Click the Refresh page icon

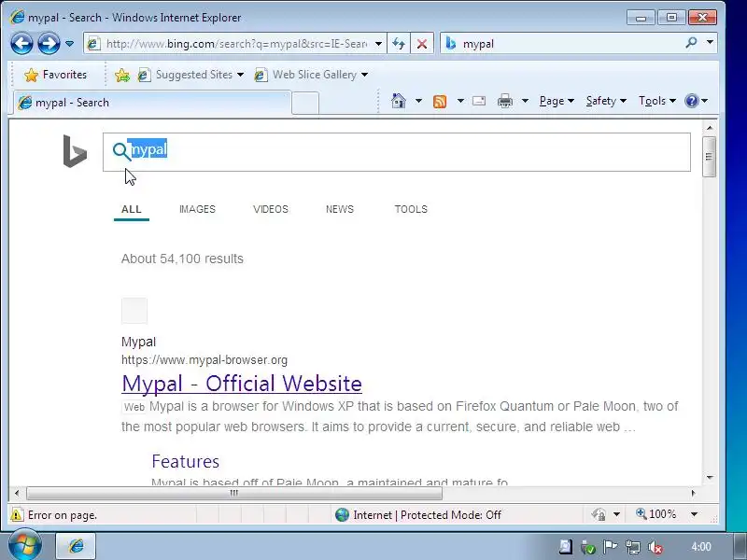(399, 44)
